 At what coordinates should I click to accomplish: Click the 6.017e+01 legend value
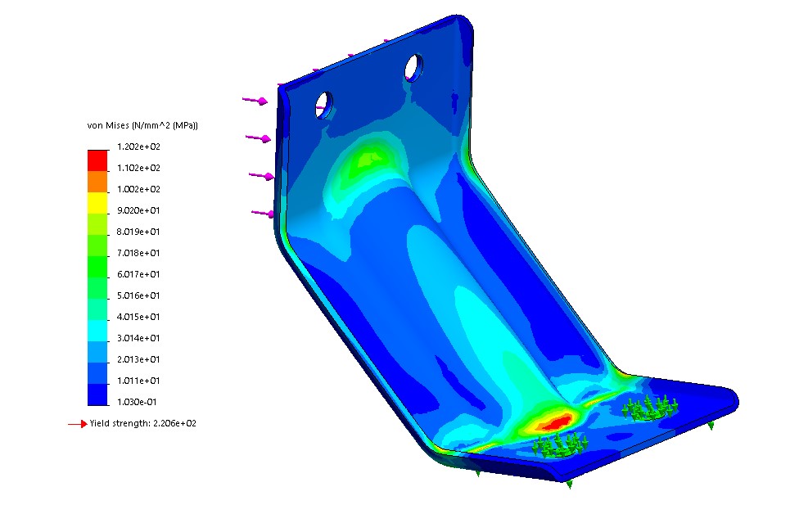pyautogui.click(x=138, y=274)
